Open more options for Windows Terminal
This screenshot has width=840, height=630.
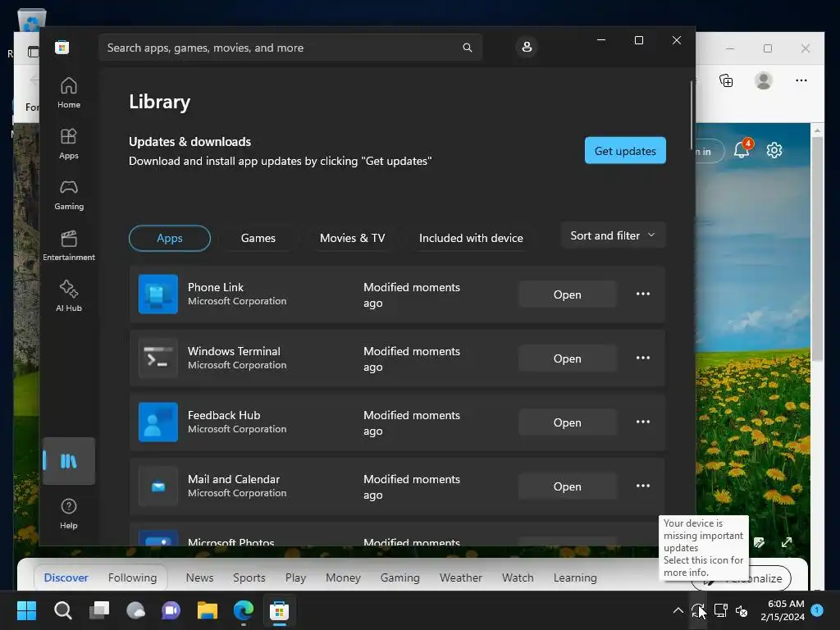[x=643, y=358]
